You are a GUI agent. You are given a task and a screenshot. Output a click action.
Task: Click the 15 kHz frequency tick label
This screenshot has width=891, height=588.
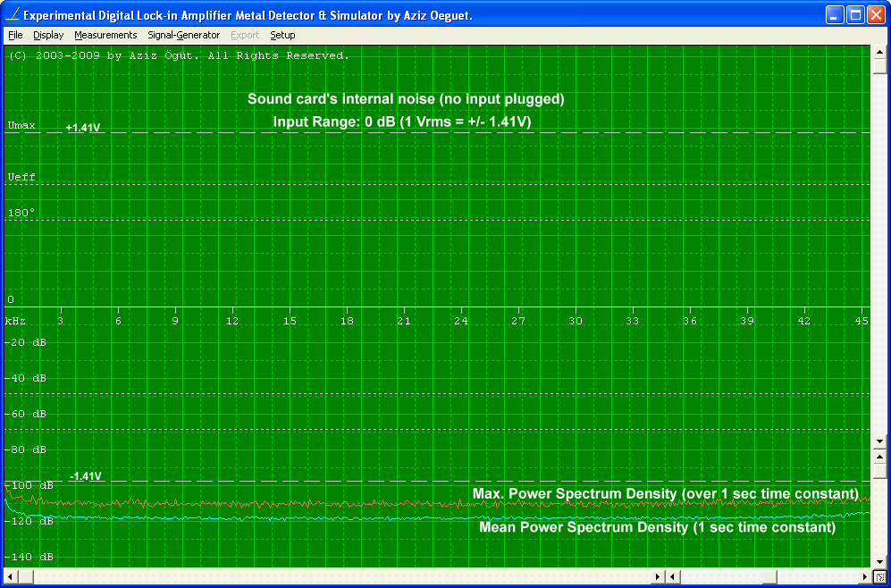point(290,321)
